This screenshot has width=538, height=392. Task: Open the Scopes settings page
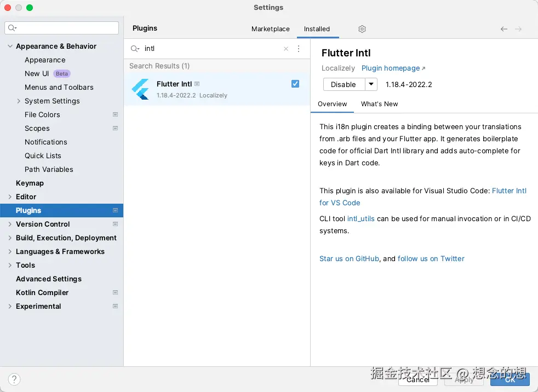(37, 128)
